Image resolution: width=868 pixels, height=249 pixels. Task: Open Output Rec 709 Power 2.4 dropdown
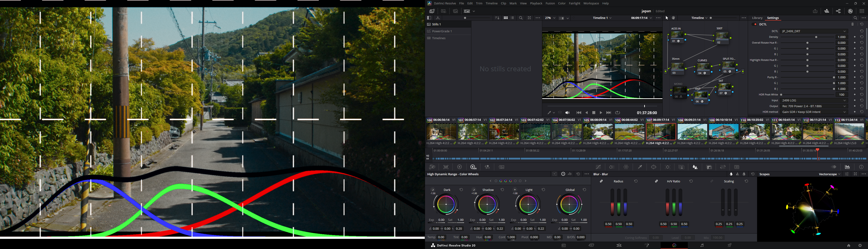click(814, 106)
